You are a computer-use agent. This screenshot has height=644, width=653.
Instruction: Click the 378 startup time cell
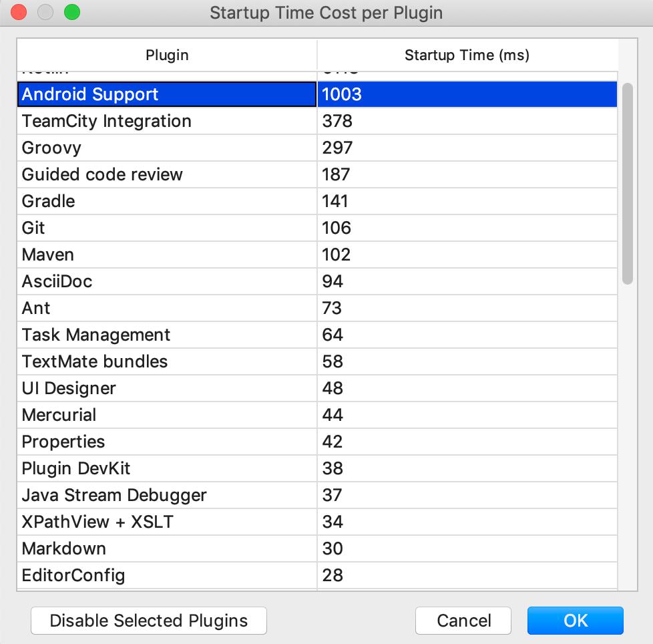click(x=467, y=121)
